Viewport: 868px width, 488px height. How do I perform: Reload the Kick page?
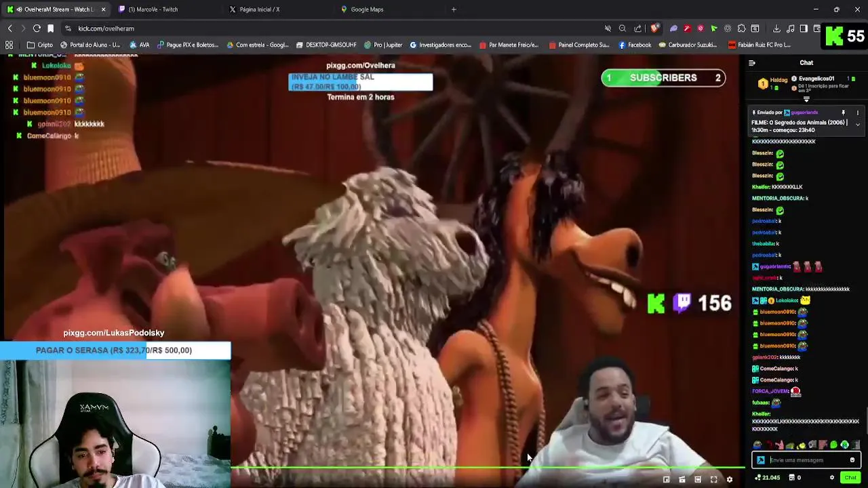37,28
